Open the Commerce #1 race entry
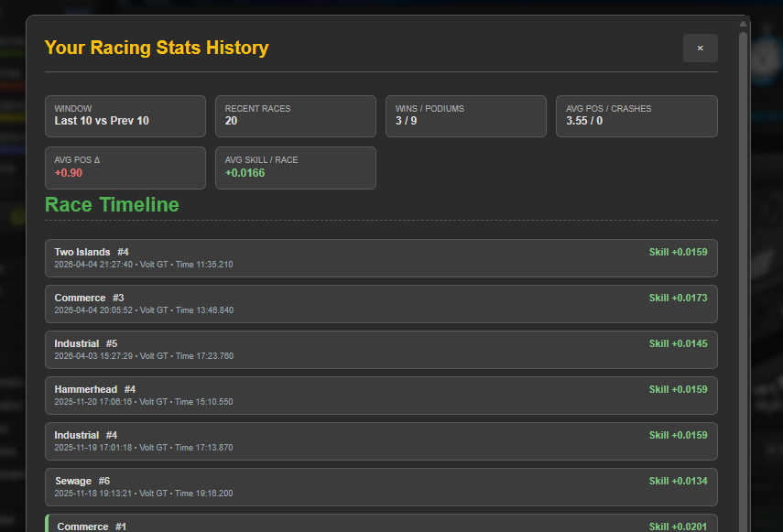Image resolution: width=783 pixels, height=532 pixels. tap(381, 523)
